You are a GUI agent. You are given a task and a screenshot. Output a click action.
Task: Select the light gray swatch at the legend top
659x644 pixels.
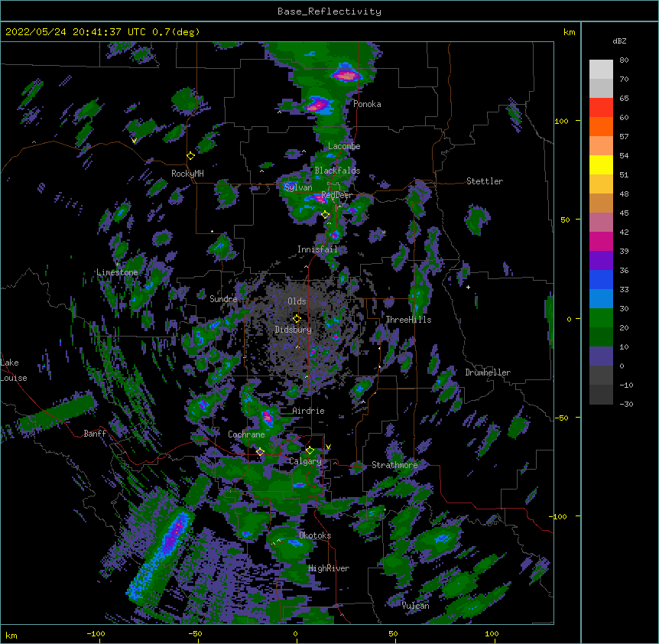point(601,70)
